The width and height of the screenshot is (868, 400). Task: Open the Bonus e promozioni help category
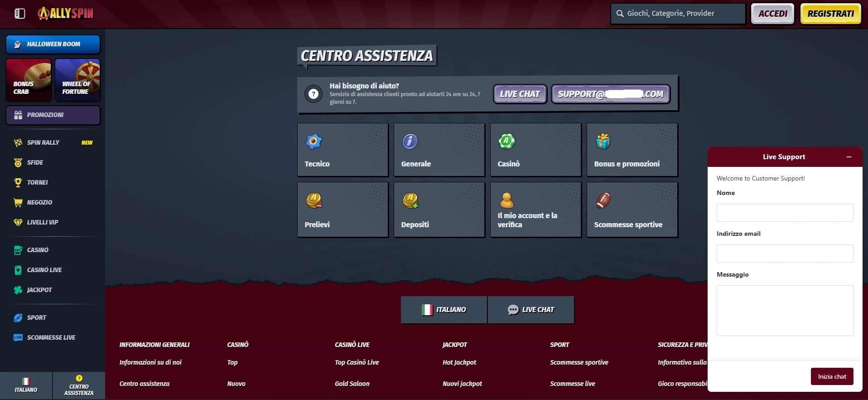tap(632, 150)
